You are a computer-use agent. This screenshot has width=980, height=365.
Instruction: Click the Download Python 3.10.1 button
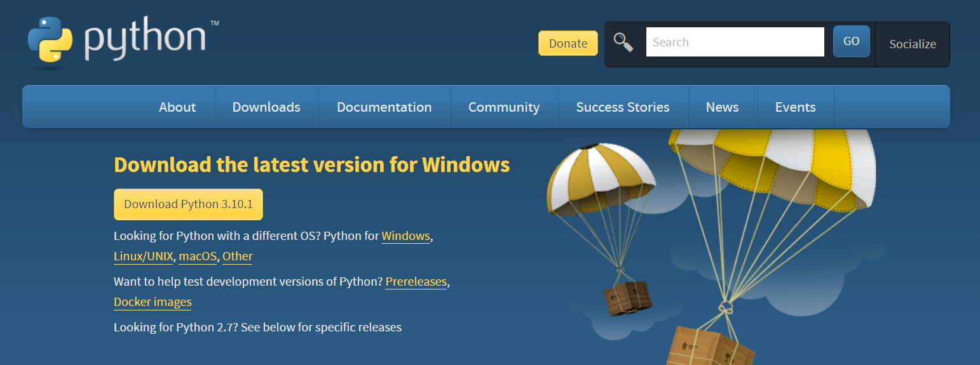click(x=188, y=204)
